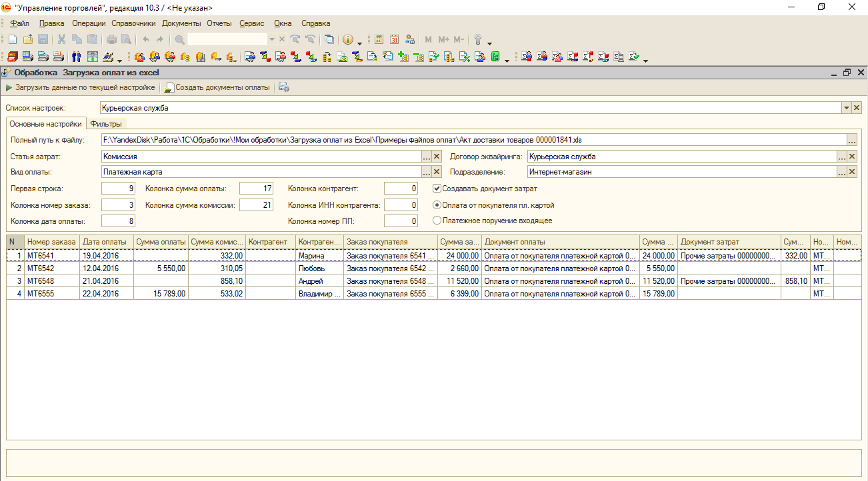This screenshot has height=481, width=868.
Task: Click the 'Первая строка' input field
Action: (x=119, y=189)
